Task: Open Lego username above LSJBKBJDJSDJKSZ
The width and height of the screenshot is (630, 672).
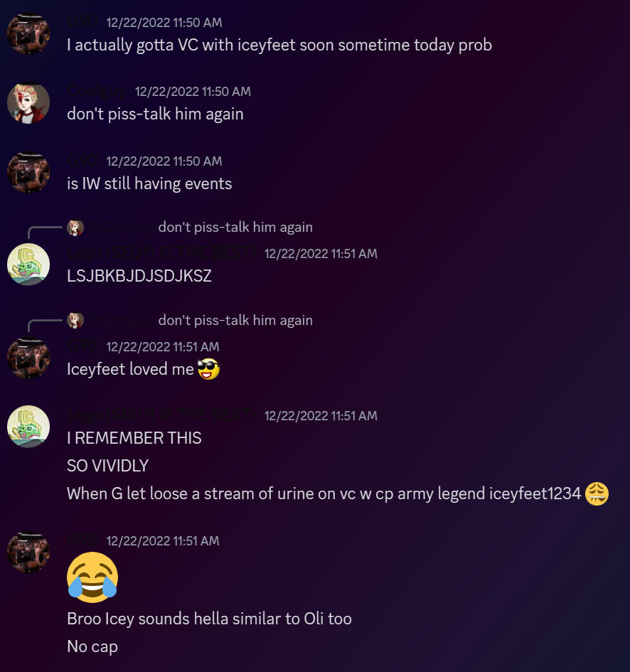Action: coord(161,253)
